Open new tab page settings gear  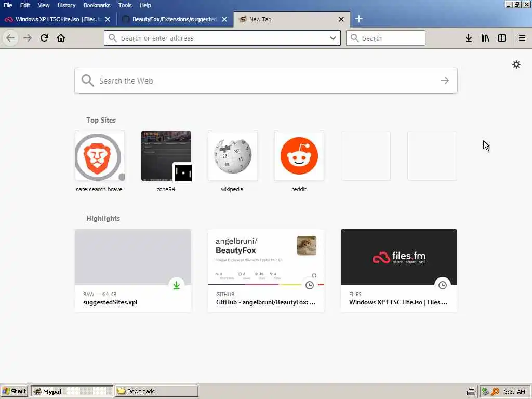[x=516, y=64]
